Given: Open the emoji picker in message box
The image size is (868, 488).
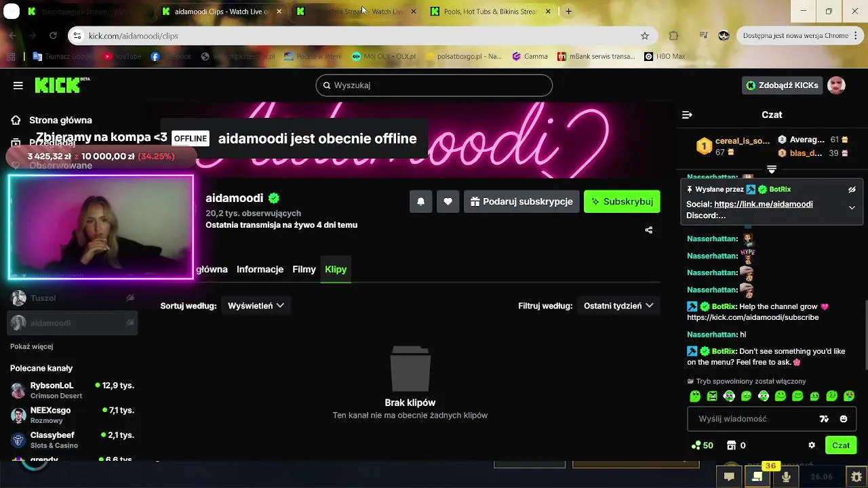Looking at the screenshot, I should [x=844, y=419].
